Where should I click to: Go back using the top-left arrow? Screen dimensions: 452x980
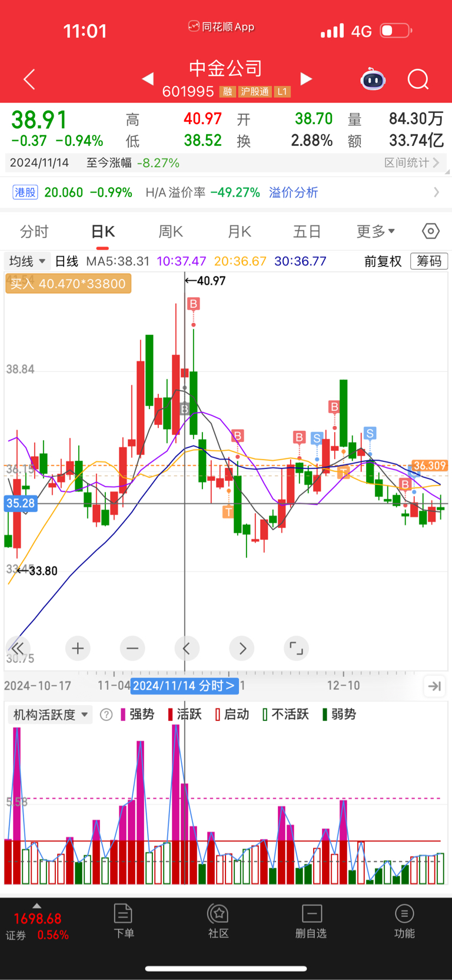click(x=29, y=79)
